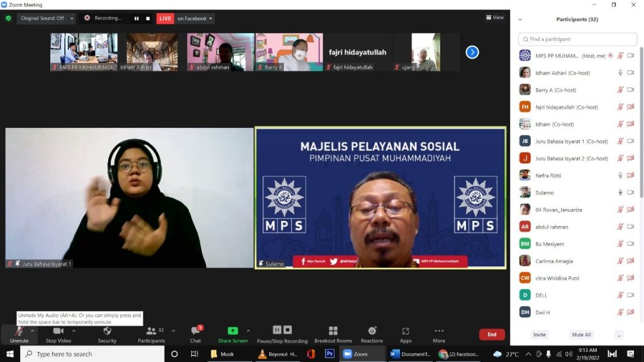The image size is (644, 362).
Task: Click camera icon for abdul rahman
Action: [x=630, y=227]
